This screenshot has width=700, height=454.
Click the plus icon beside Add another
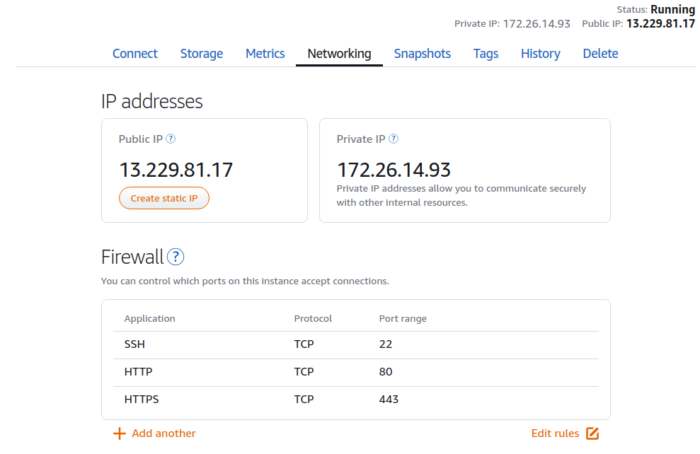pos(119,433)
